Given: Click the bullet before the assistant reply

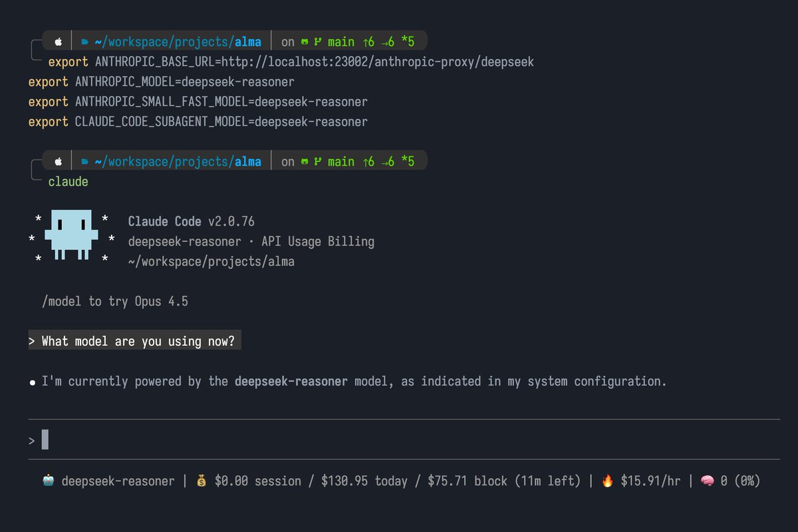Looking at the screenshot, I should click(31, 382).
